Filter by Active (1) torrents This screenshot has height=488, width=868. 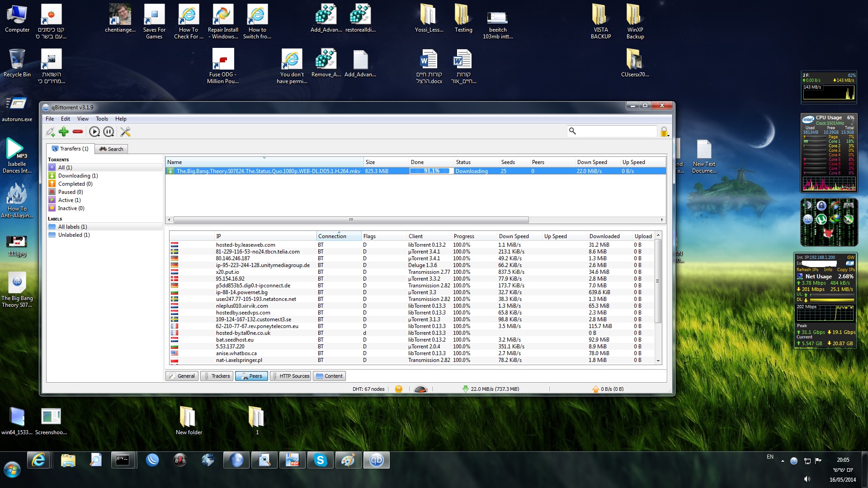coord(105,200)
